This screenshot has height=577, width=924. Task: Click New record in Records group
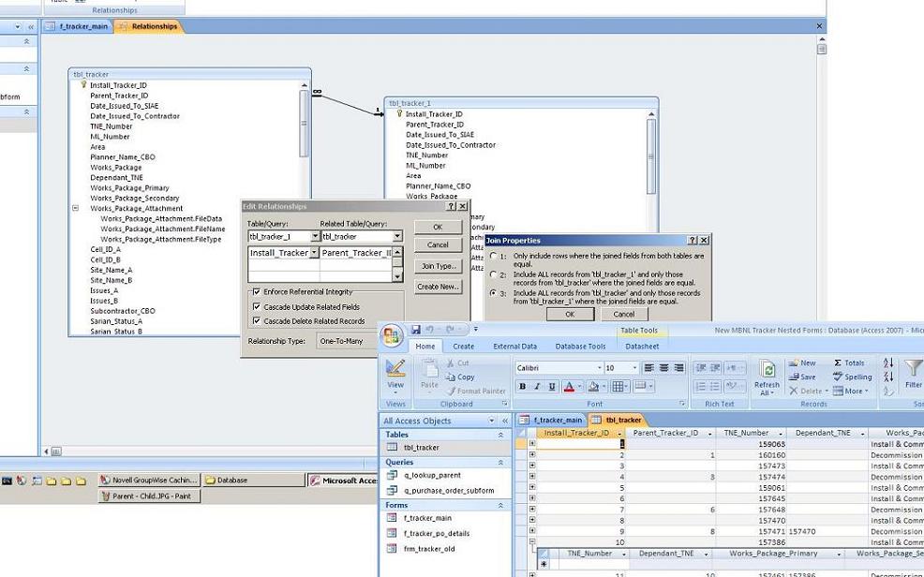[802, 362]
